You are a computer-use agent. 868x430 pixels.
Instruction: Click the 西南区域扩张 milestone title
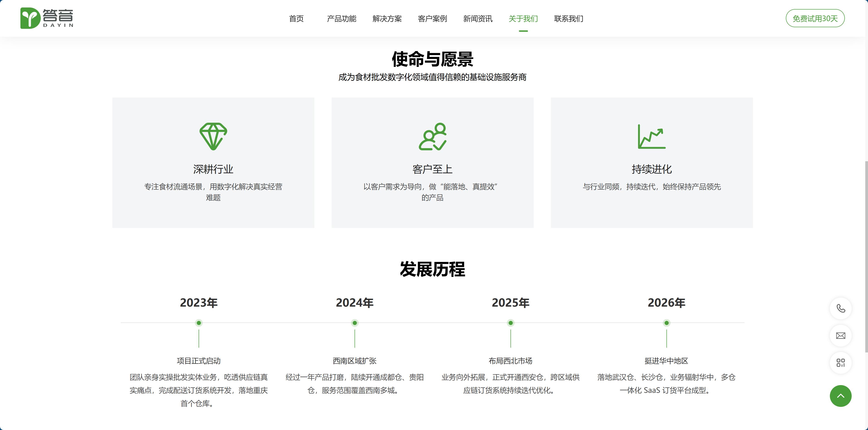(355, 361)
